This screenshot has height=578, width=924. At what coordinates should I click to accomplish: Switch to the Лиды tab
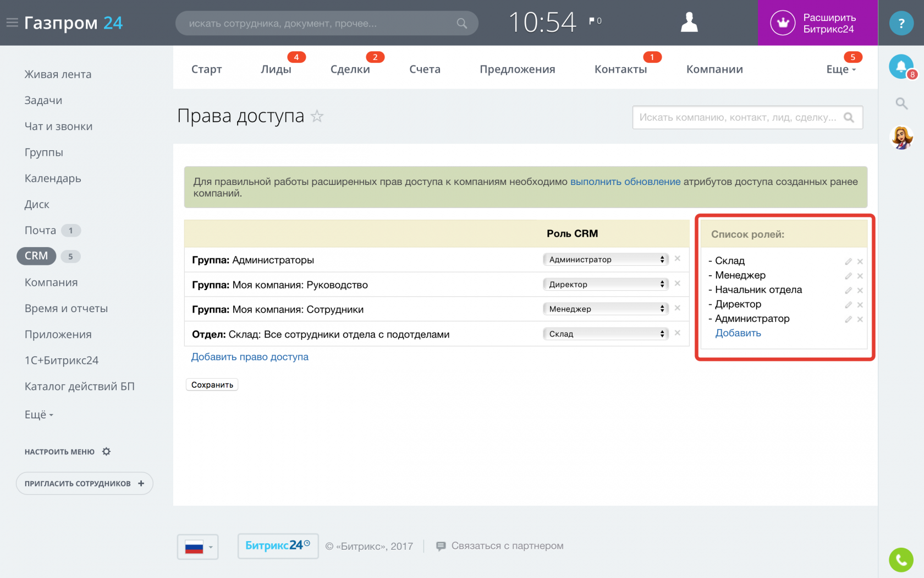tap(276, 69)
